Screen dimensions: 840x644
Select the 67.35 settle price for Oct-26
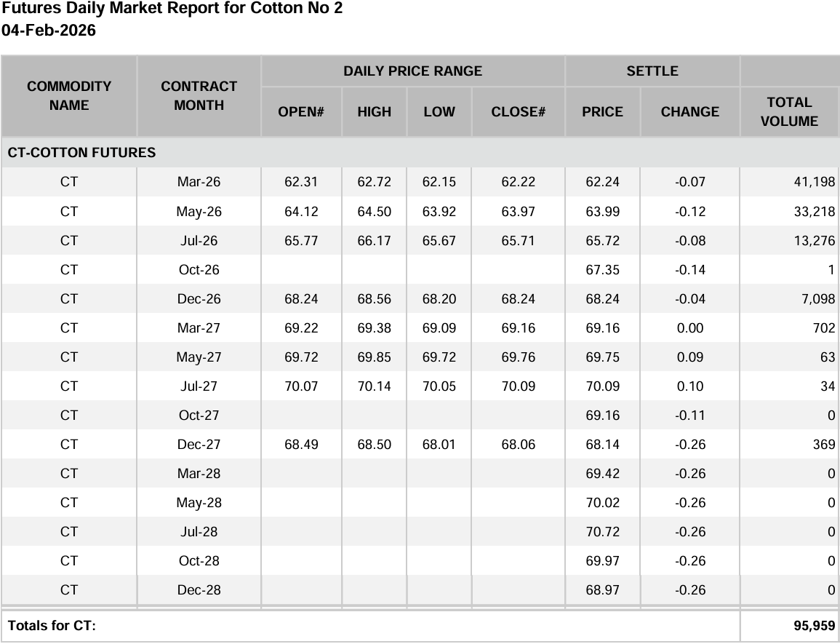click(602, 269)
